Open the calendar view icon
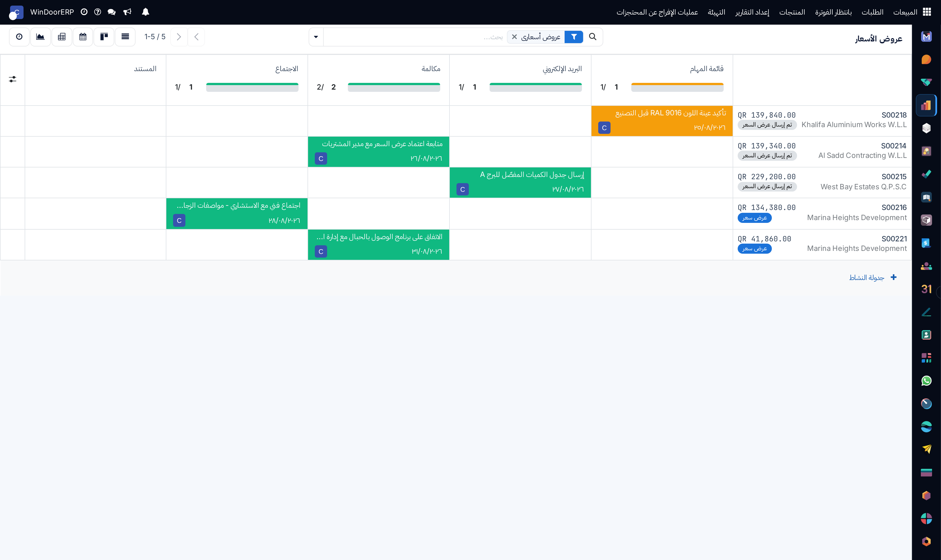This screenshot has width=941, height=560. [83, 37]
